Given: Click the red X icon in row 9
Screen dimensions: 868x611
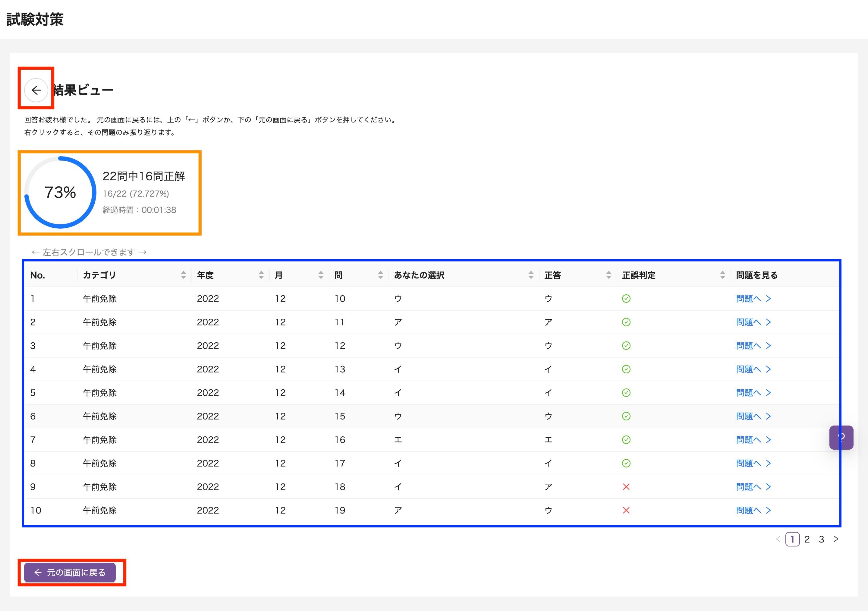Looking at the screenshot, I should (626, 487).
